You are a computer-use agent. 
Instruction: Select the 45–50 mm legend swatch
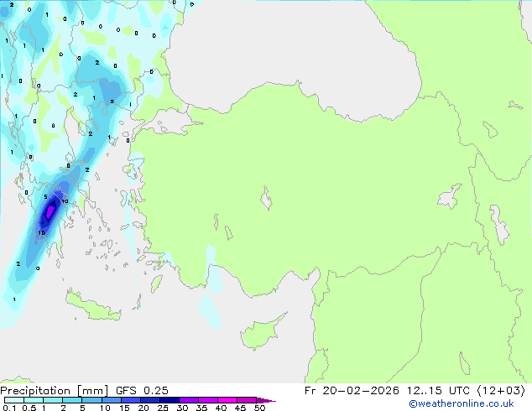tap(247, 400)
